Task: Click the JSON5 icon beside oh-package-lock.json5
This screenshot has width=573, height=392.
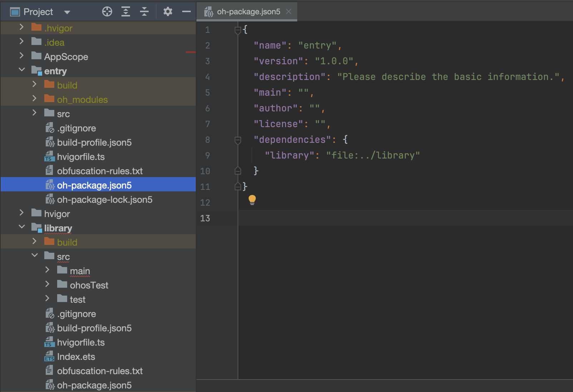Action: 49,200
